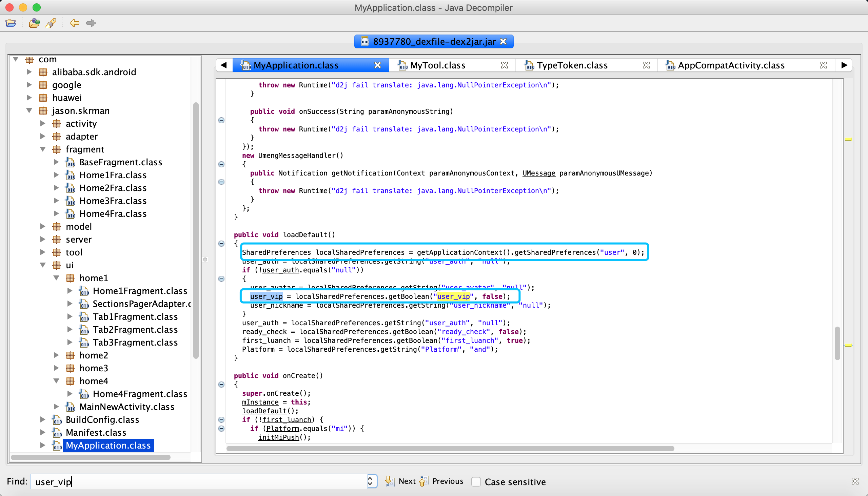Expand the alibaba.sdk.android package

pos(29,72)
